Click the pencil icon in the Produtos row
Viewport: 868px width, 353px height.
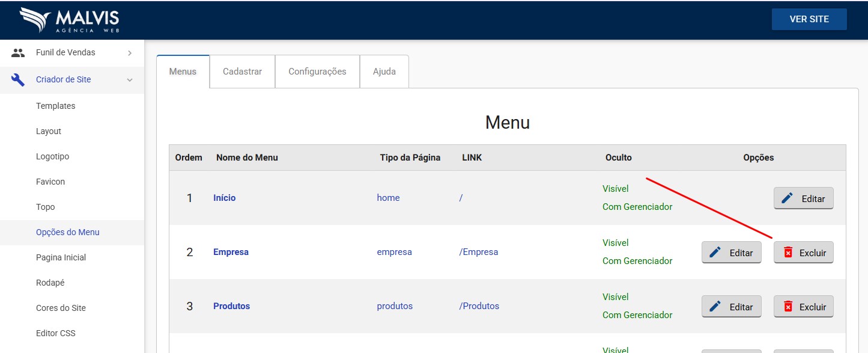click(x=715, y=307)
